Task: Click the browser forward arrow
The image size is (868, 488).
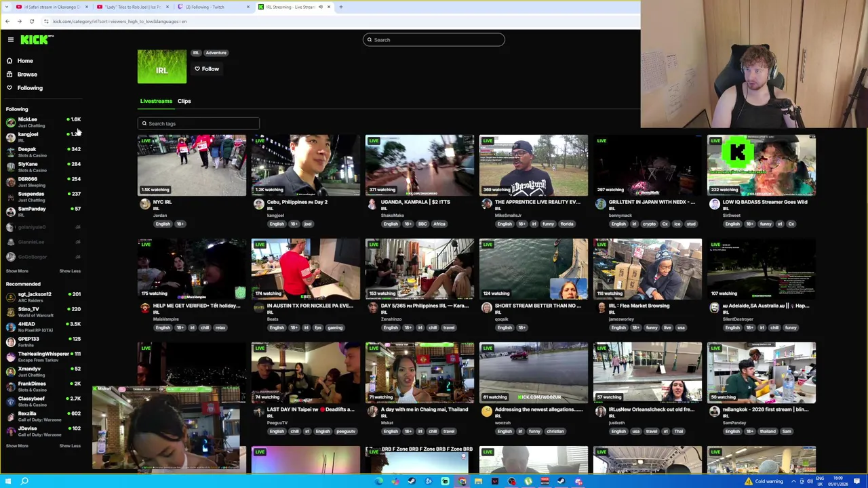Action: (19, 22)
